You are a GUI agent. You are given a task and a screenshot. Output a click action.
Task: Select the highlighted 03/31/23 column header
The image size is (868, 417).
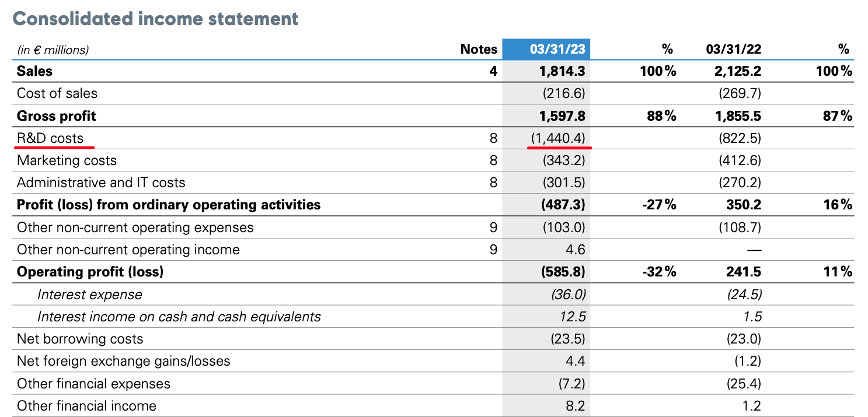pyautogui.click(x=557, y=50)
